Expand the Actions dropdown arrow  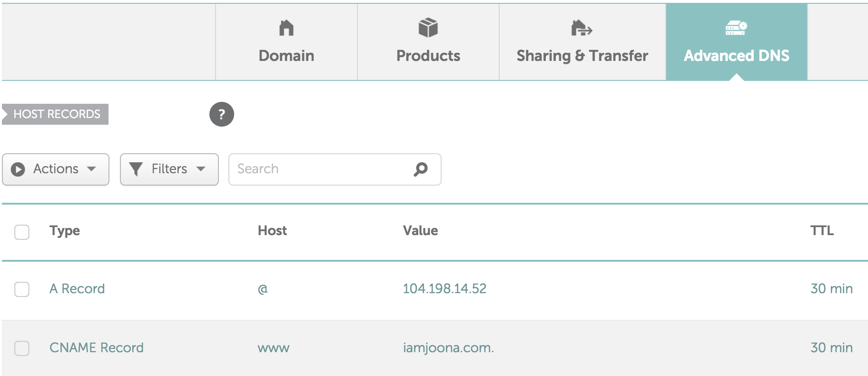(91, 169)
